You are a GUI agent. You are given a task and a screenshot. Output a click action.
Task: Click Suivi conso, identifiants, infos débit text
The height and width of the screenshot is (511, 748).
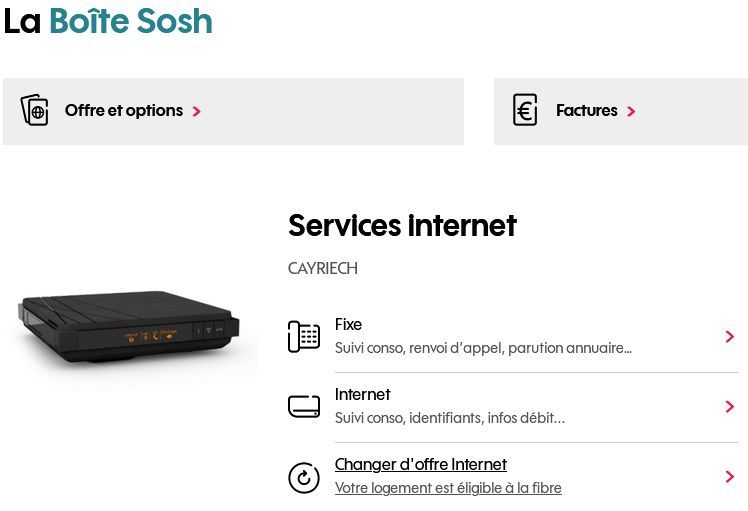450,418
